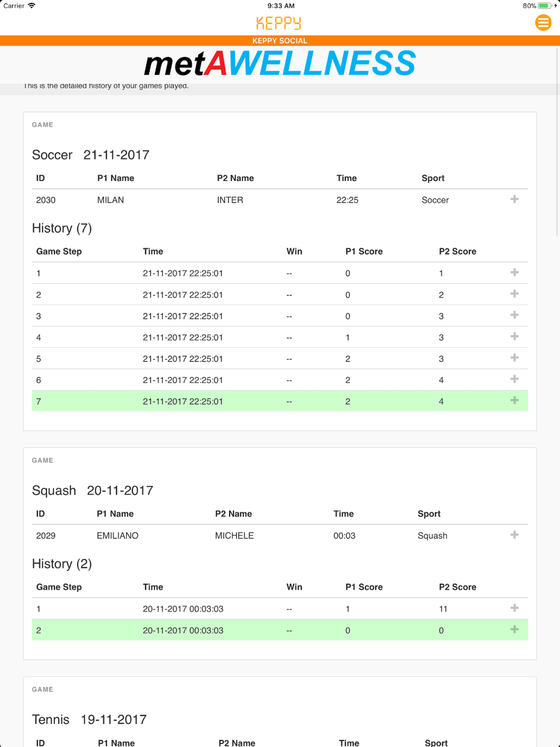Click the metAWELLNESS banner
This screenshot has width=560, height=747.
click(280, 63)
